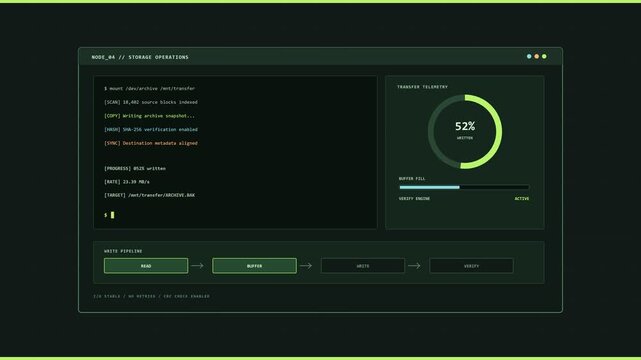Screen dimensions: 641x360
Task: Click the ACTIVE verify engine status
Action: pyautogui.click(x=522, y=199)
